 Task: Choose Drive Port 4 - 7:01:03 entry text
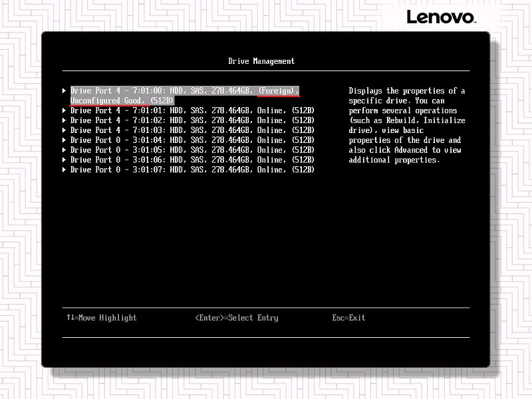tap(192, 130)
